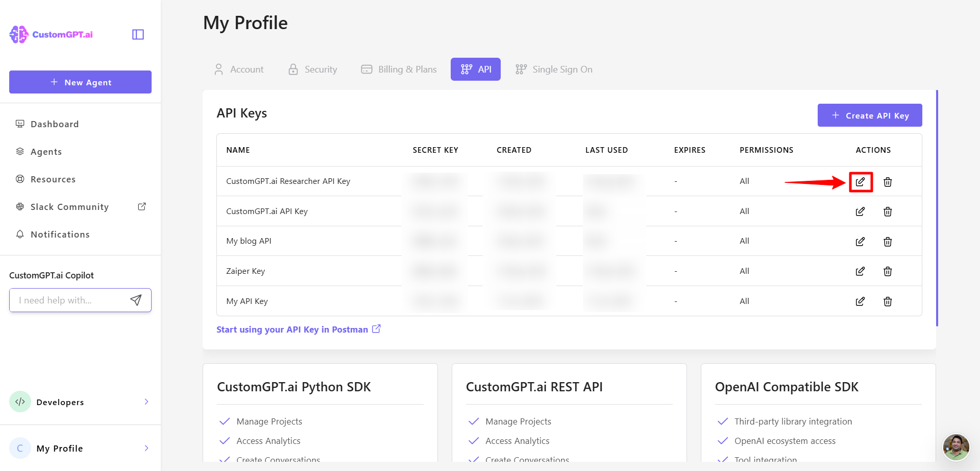Edit the CustomGPT.ai API Key row
The height and width of the screenshot is (471, 980).
point(860,211)
